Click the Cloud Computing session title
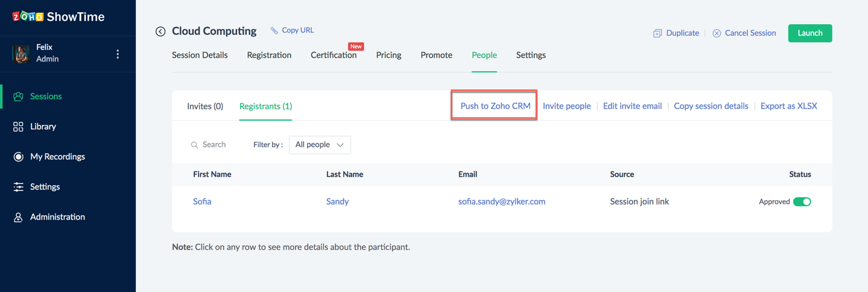Screen dimensions: 868x292 click(x=214, y=31)
